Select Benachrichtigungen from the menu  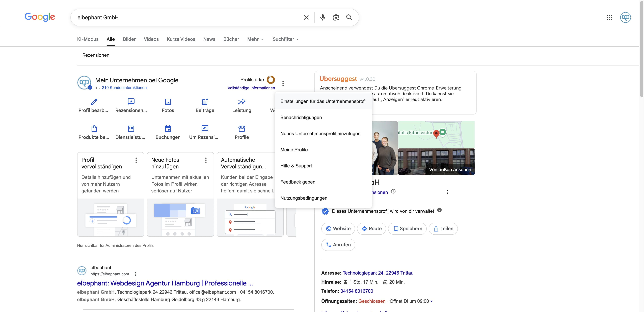323,117
